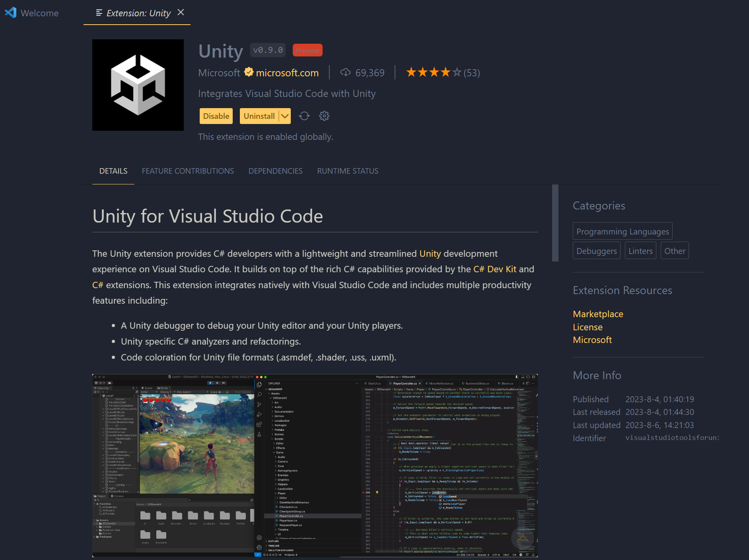Select the DETAILS tab

pos(113,171)
